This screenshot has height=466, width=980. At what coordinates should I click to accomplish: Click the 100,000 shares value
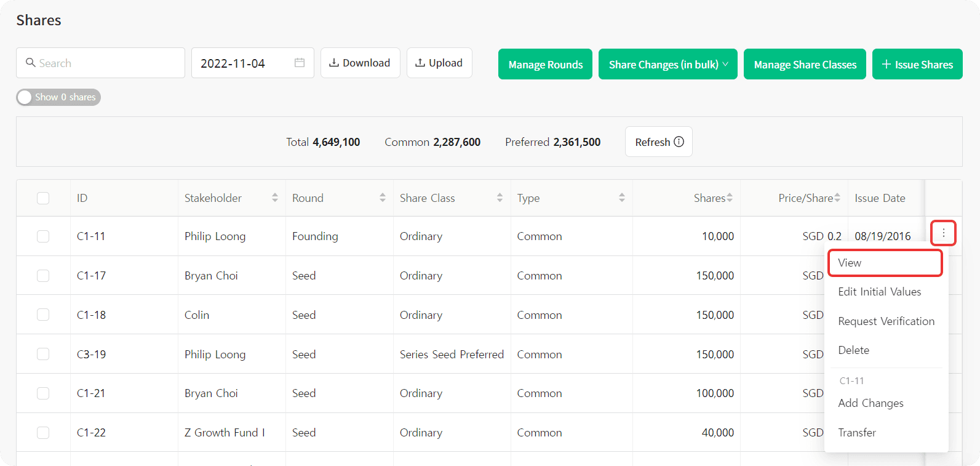tap(715, 393)
